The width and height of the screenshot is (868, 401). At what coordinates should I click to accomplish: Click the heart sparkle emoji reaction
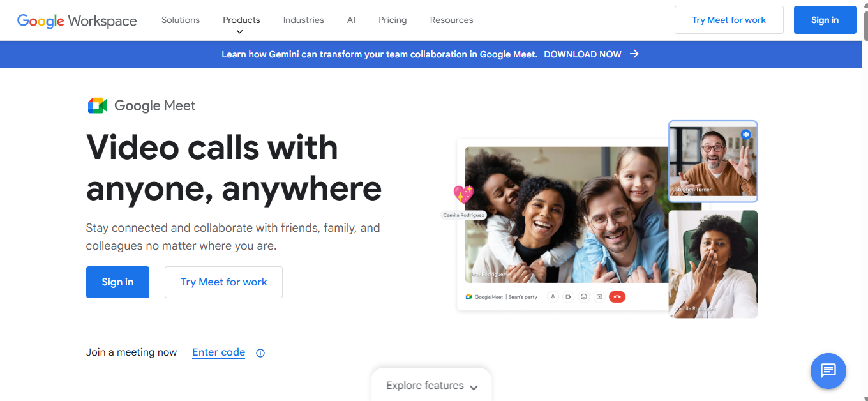click(463, 194)
